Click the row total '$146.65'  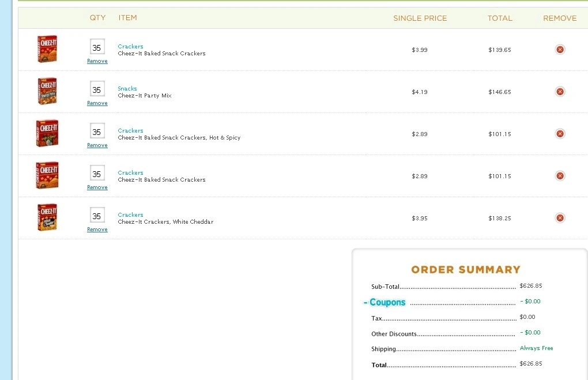pyautogui.click(x=500, y=92)
